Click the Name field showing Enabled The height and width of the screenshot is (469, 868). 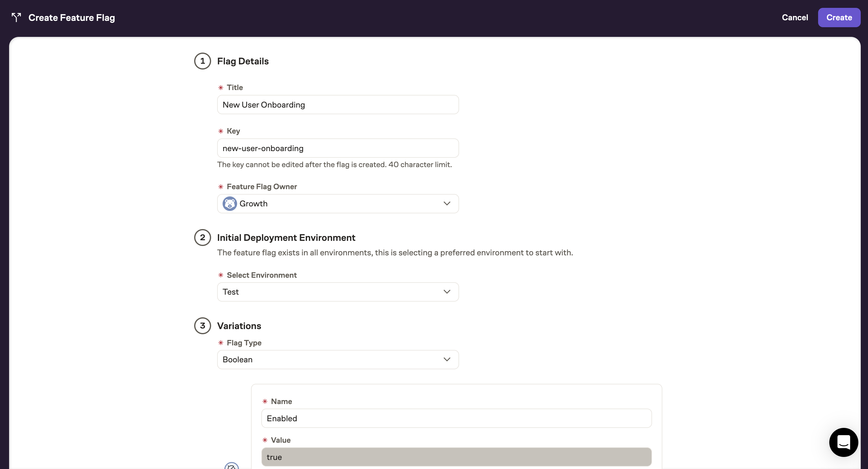[x=456, y=418]
